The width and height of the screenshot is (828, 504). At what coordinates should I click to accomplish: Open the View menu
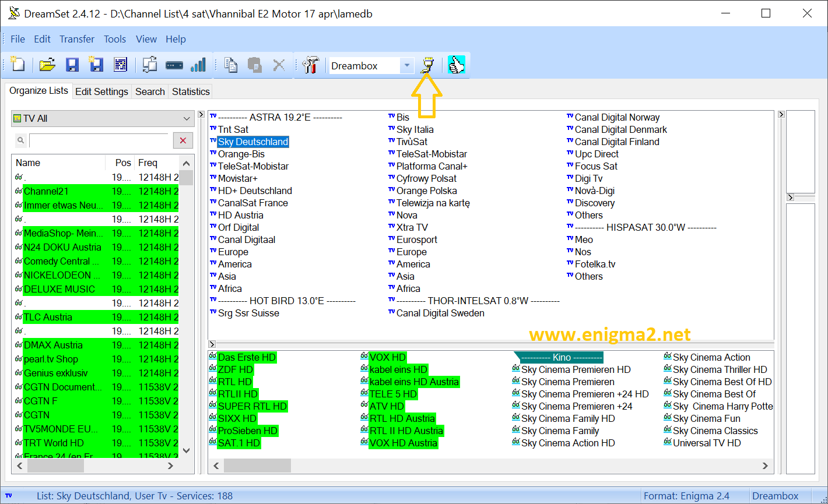pyautogui.click(x=146, y=39)
